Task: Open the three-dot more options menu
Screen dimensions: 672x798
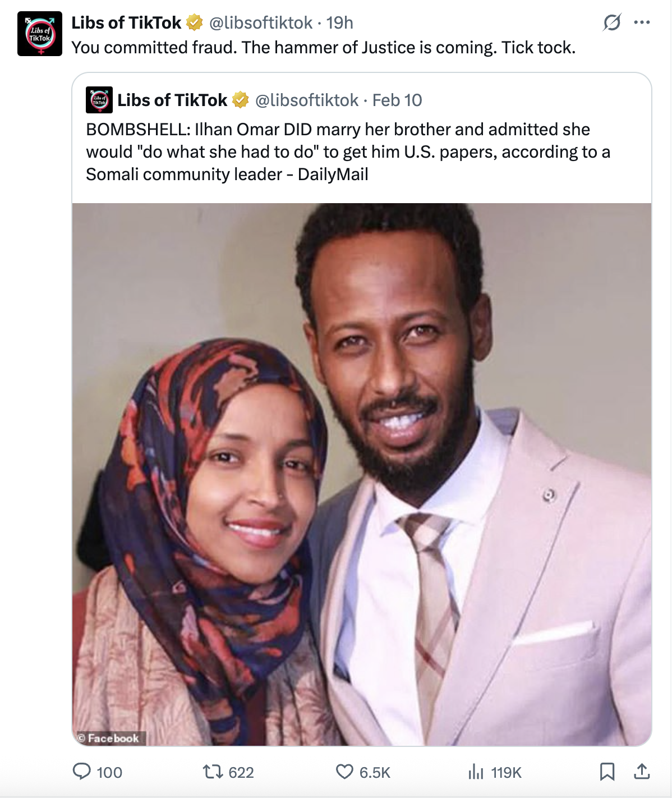Action: pyautogui.click(x=642, y=22)
